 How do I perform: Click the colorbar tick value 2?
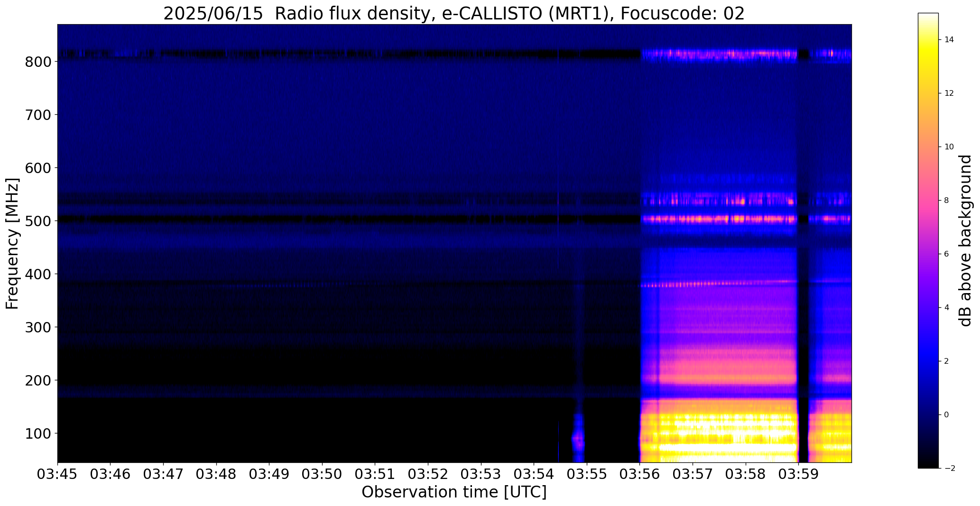(x=946, y=361)
